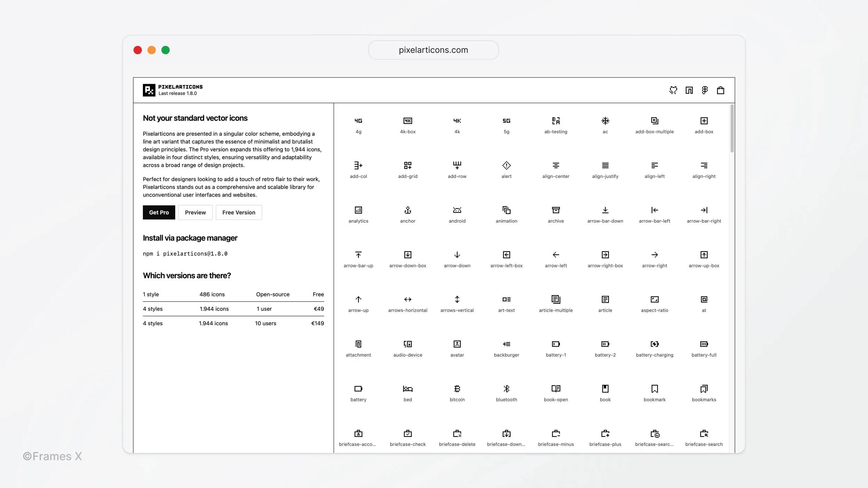Click the clipboard icon in top toolbar
The width and height of the screenshot is (868, 488).
pyautogui.click(x=721, y=90)
